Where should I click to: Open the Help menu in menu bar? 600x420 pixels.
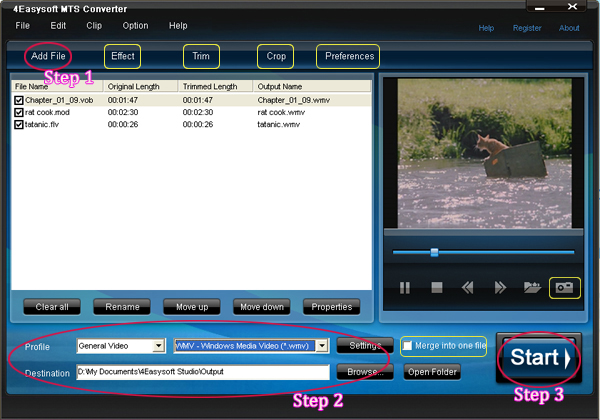coord(178,26)
